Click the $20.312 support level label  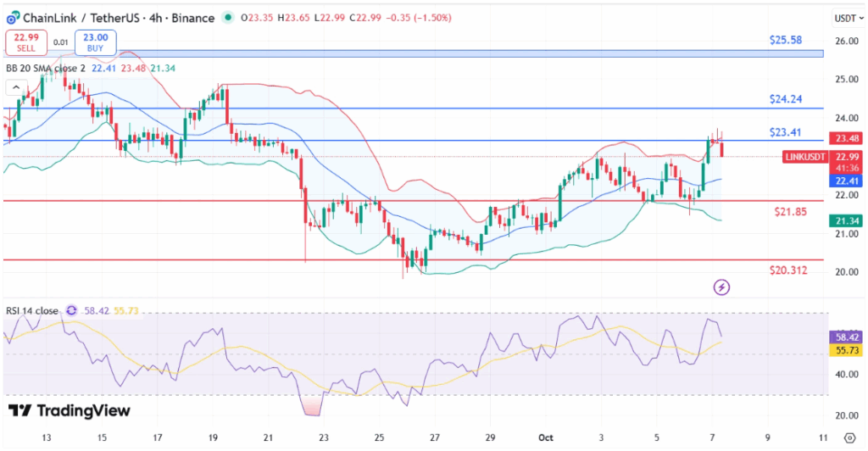(788, 270)
